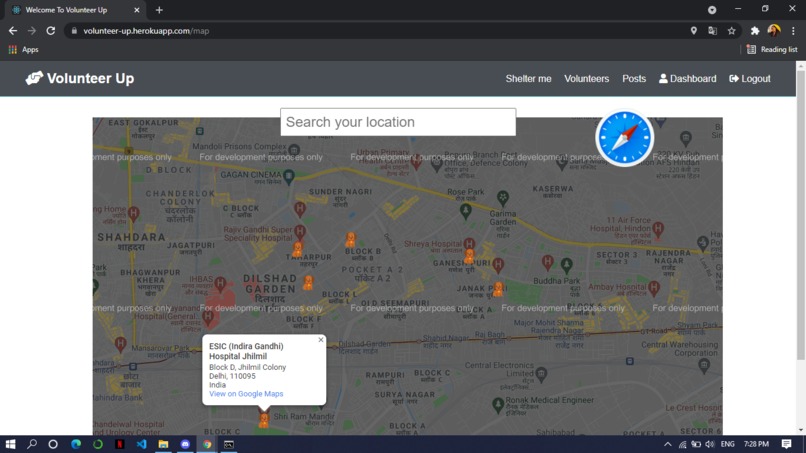Click the Volunteer Up logo icon
806x453 pixels.
(34, 78)
